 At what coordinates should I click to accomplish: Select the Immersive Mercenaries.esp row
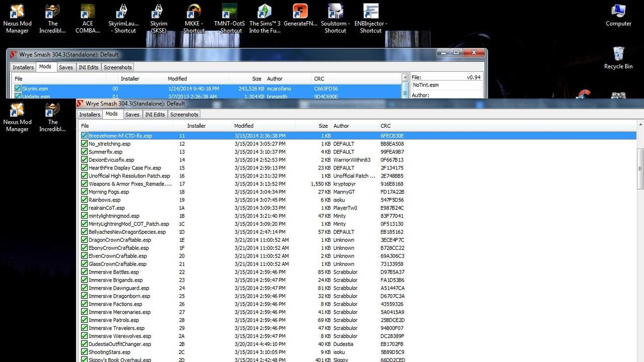pos(357,312)
